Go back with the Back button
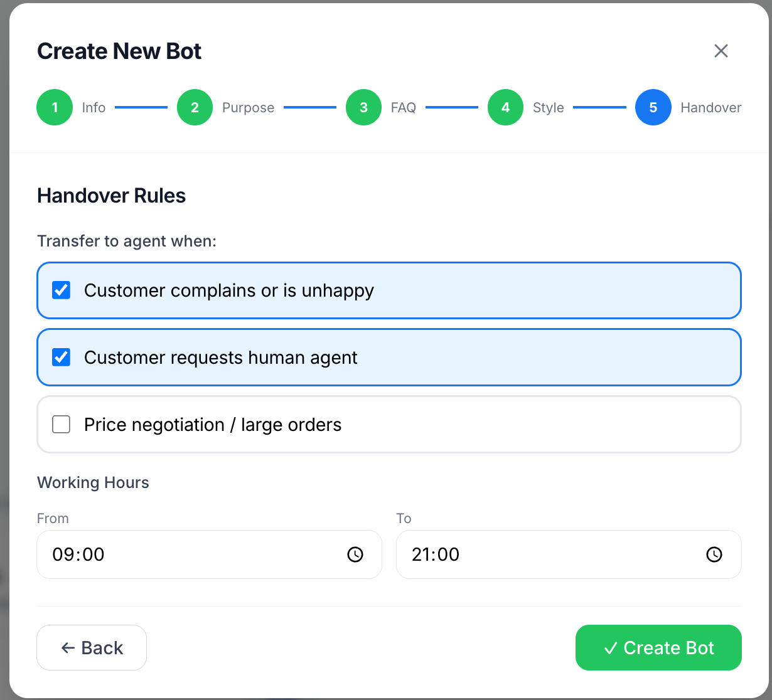The width and height of the screenshot is (772, 700). point(92,647)
